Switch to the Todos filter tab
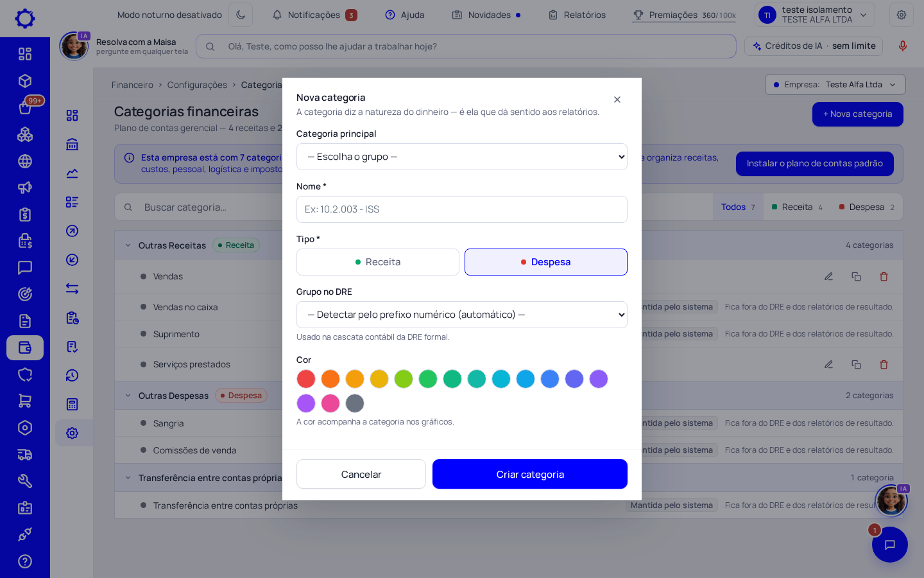The width and height of the screenshot is (924, 578). [x=738, y=207]
